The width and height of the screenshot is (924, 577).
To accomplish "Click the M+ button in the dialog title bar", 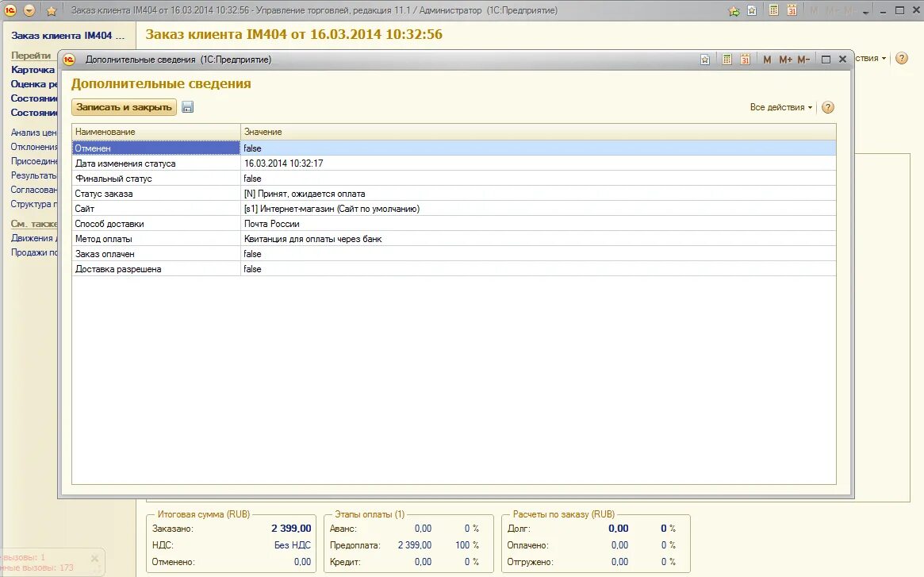I will tap(785, 60).
